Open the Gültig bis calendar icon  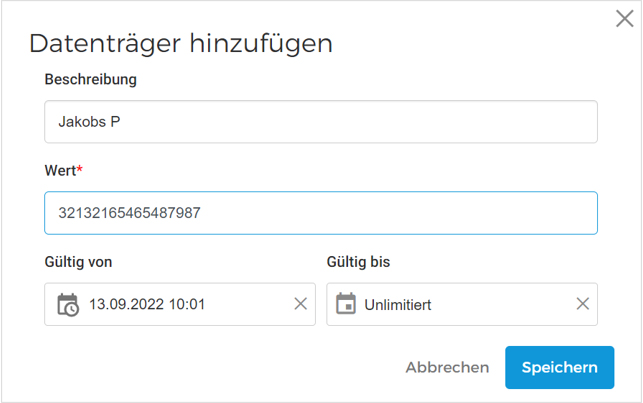click(x=346, y=304)
